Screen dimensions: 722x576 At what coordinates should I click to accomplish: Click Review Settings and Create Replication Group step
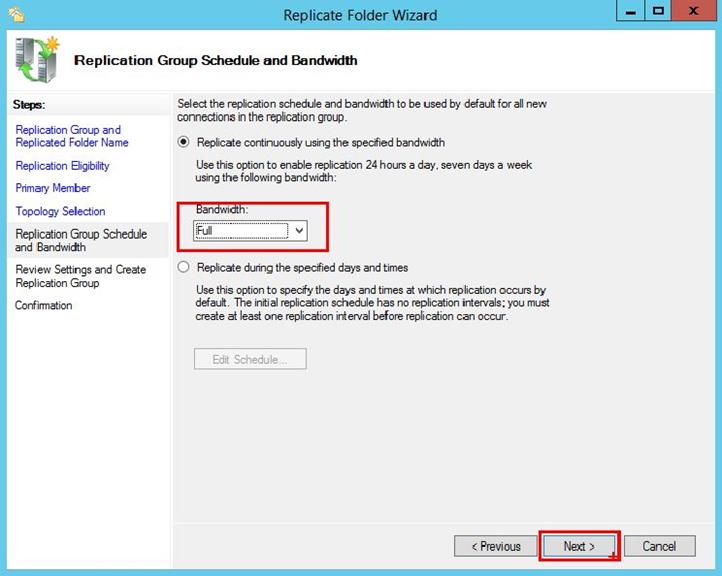pos(81,276)
